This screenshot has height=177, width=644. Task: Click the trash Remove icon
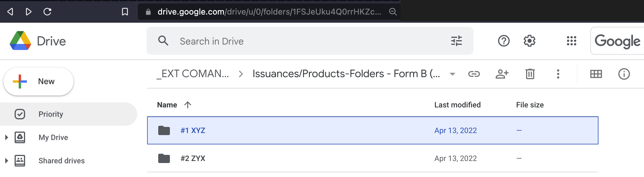click(x=530, y=74)
